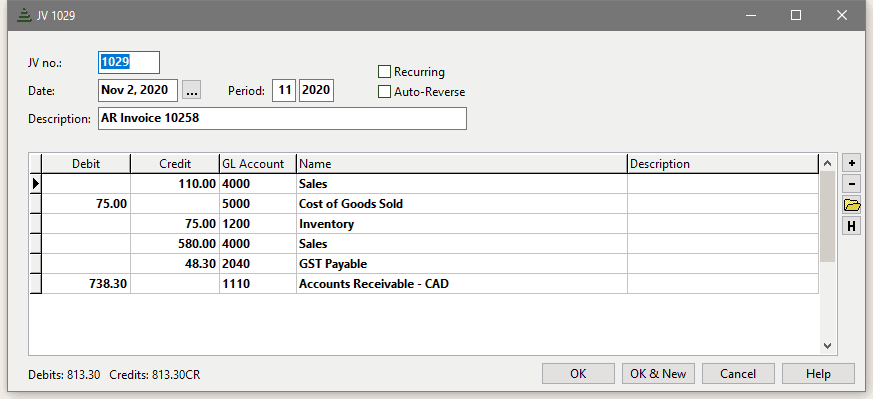
Task: Select the Accounts Receivable - CAD name cell
Action: coord(462,284)
